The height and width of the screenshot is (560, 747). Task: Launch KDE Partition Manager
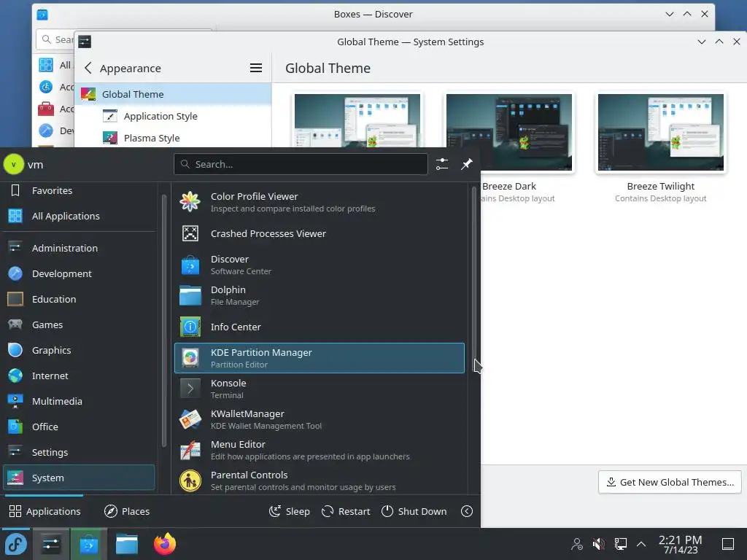[320, 358]
